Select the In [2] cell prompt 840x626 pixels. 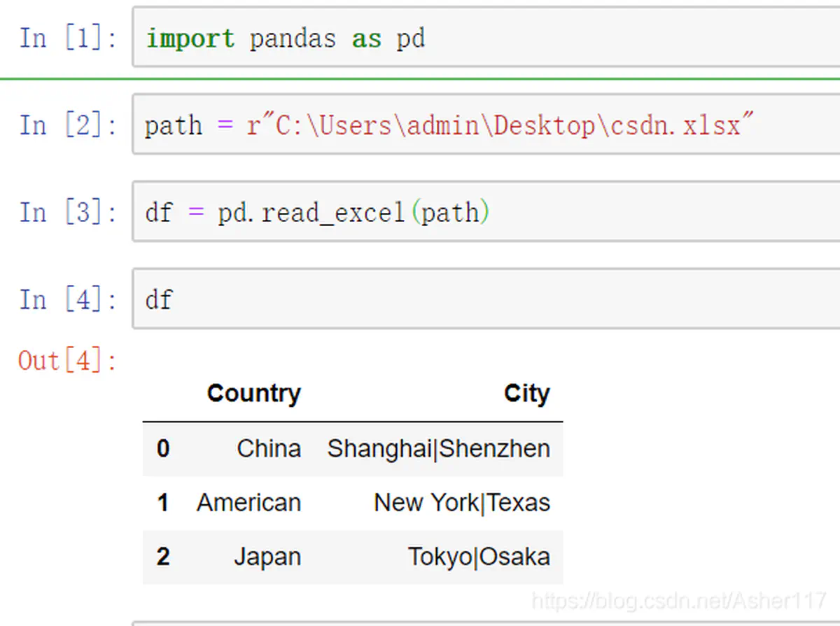68,125
